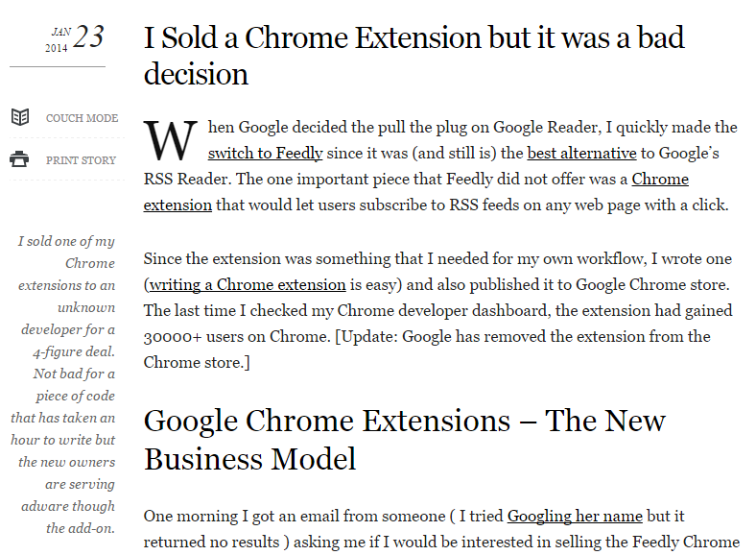The height and width of the screenshot is (555, 756).
Task: Click the large drop cap letter W
Action: [170, 141]
